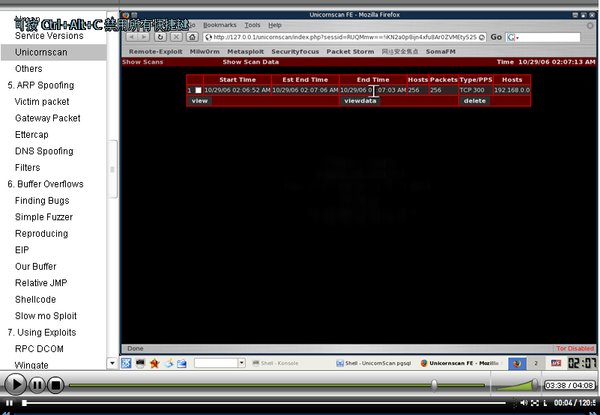Click the Go button beside the URL bar
Viewport: 600px width, 415px height.
coord(496,37)
